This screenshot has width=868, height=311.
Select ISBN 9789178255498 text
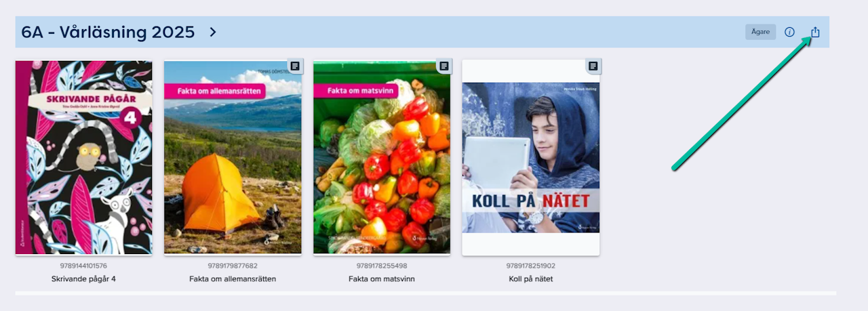point(382,266)
